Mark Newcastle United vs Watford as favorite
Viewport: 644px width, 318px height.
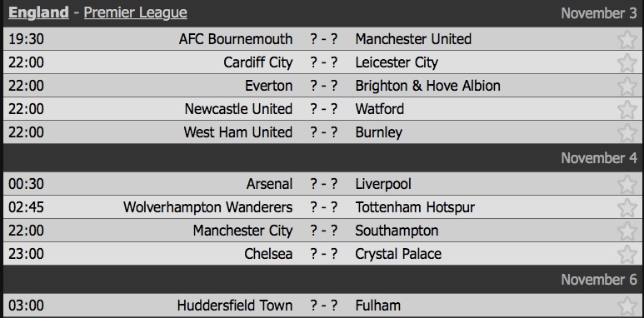tap(627, 109)
